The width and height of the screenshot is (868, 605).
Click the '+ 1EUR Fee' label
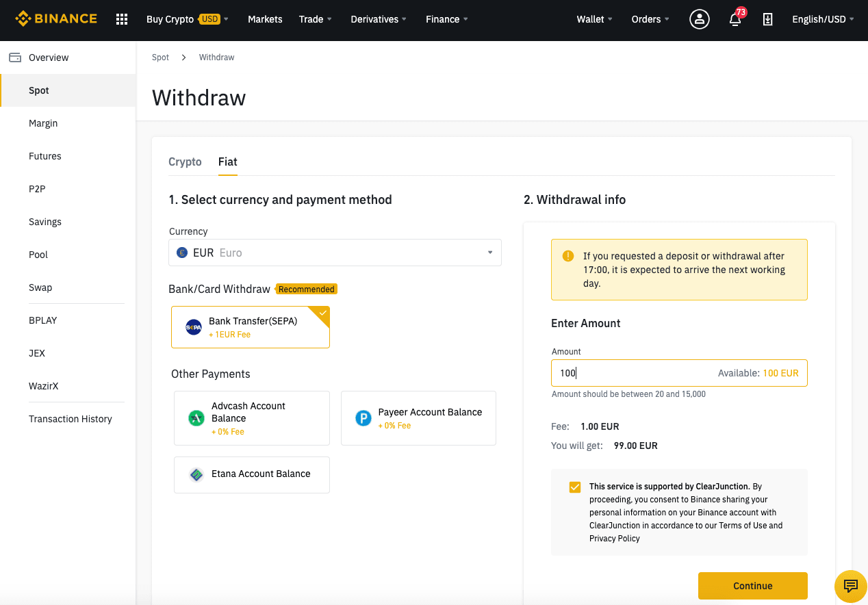click(x=230, y=335)
